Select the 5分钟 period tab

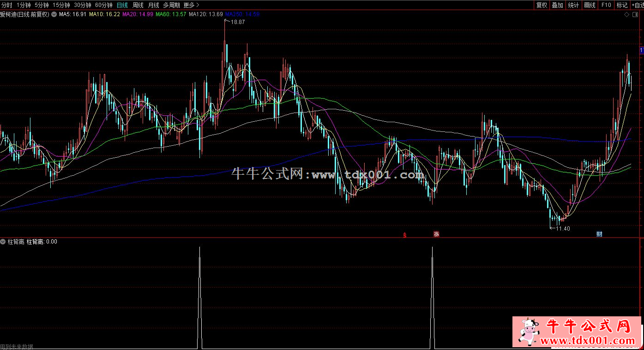click(x=42, y=5)
